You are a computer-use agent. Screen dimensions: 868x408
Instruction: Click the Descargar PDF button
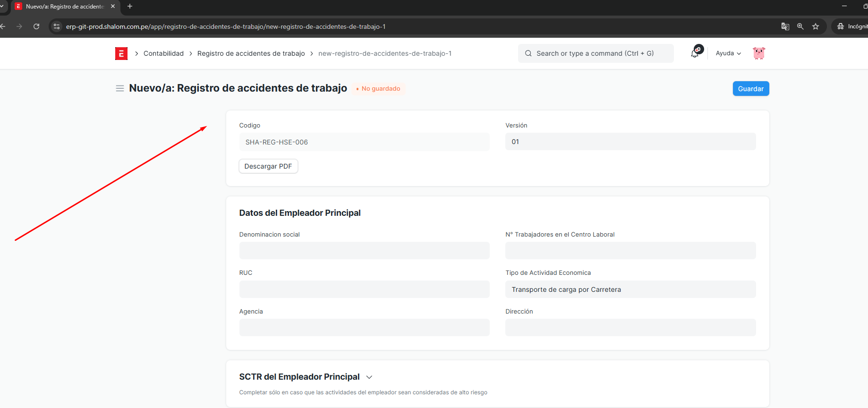(x=268, y=166)
